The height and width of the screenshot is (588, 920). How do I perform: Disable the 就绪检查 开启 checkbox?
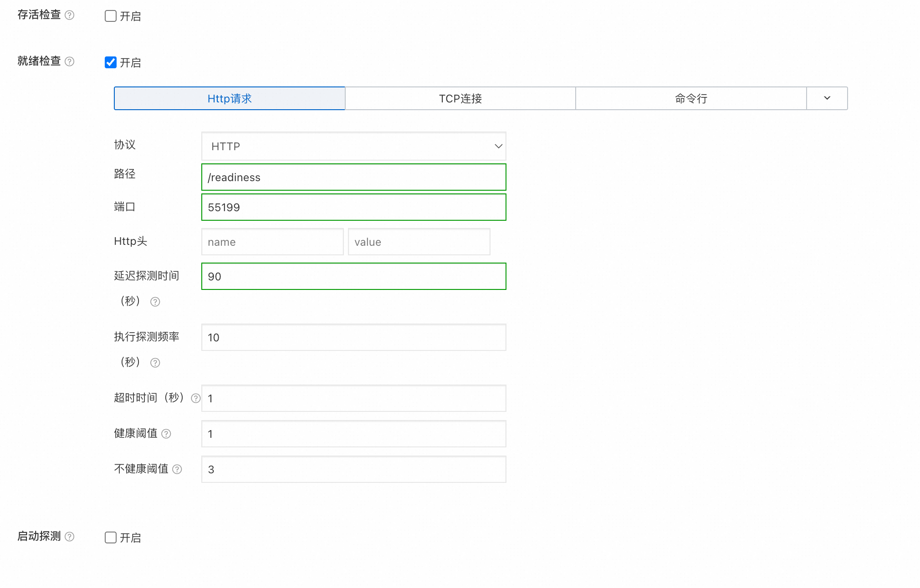coord(111,63)
